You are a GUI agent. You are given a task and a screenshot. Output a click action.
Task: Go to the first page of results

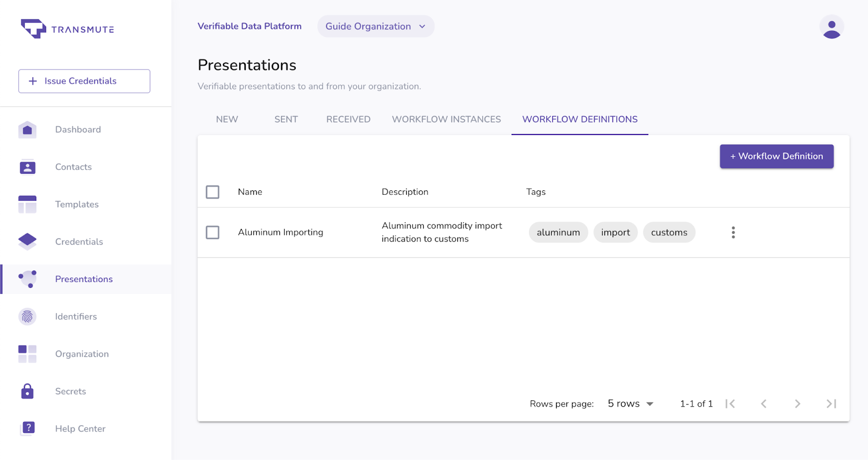coord(730,404)
